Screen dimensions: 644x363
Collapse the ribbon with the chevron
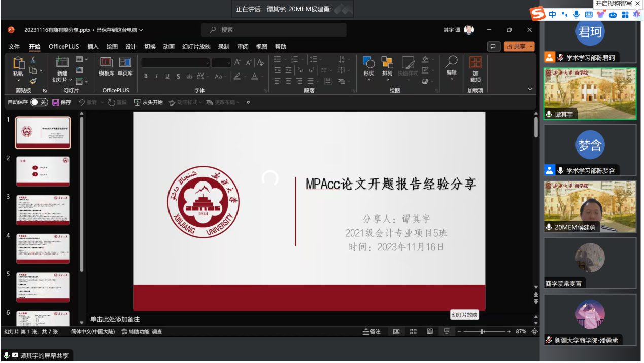[x=530, y=89]
